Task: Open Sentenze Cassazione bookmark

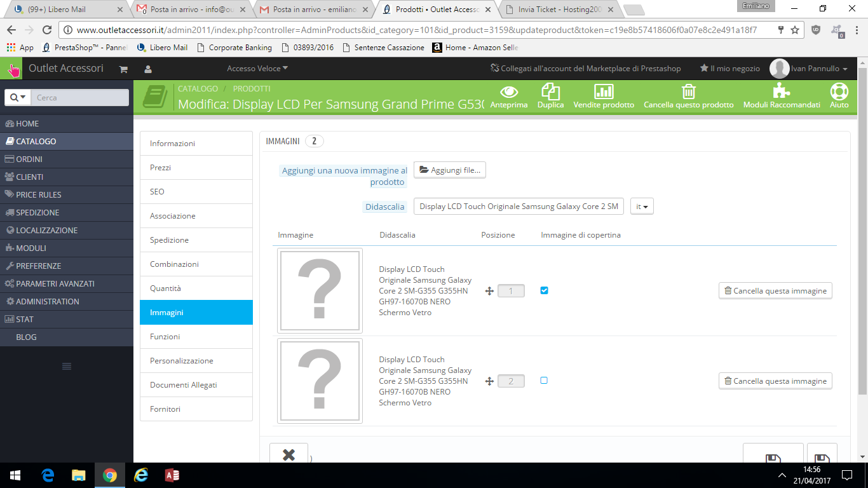Action: click(383, 48)
